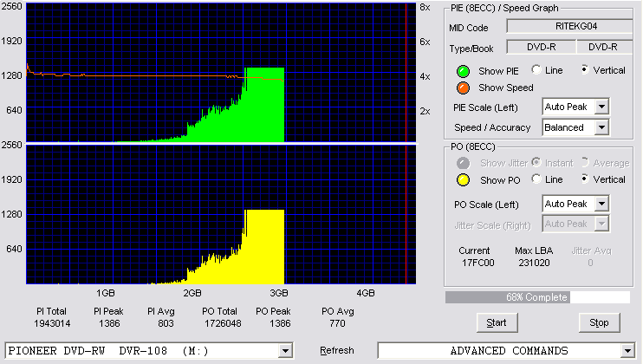Select Line mode for PO graph
Viewport: 643px width, 364px height.
pyautogui.click(x=536, y=179)
